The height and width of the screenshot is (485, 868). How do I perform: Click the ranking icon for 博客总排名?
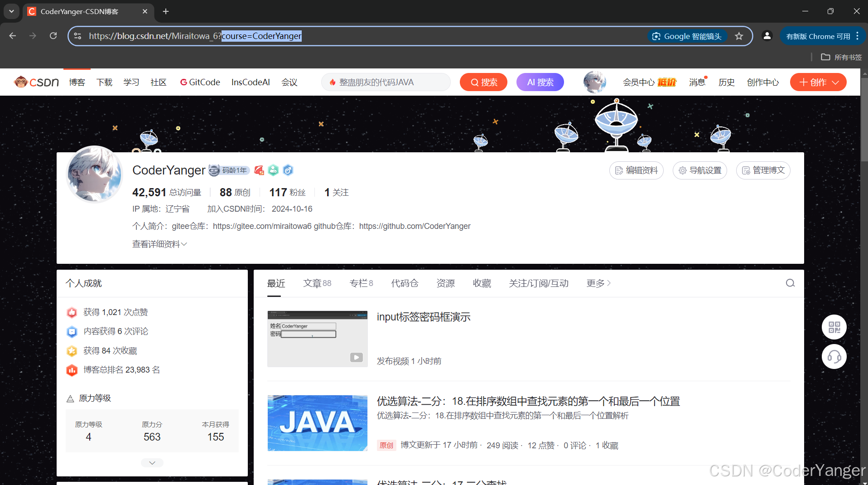[72, 370]
